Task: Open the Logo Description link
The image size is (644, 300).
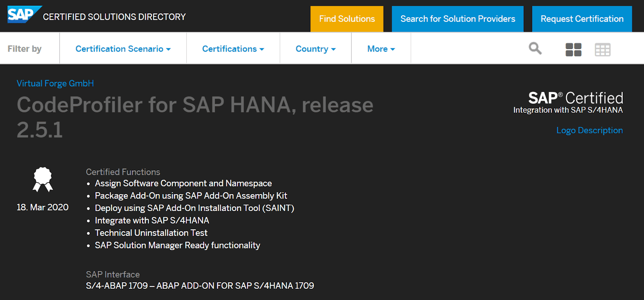Action: pyautogui.click(x=589, y=130)
